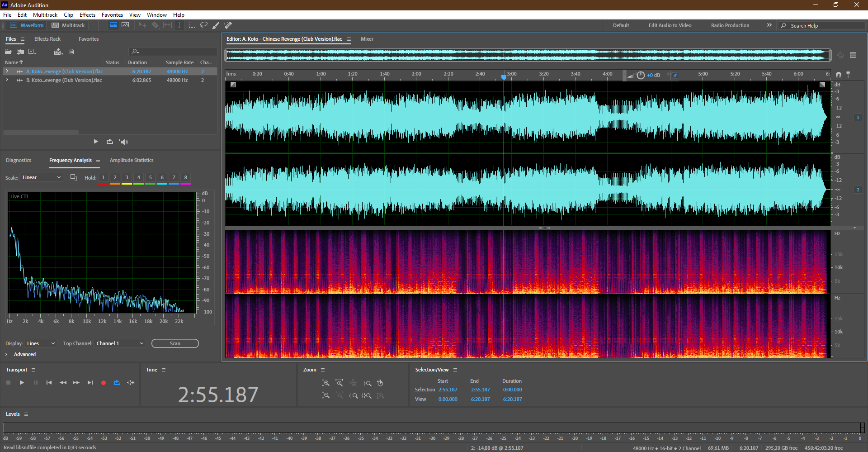The width and height of the screenshot is (868, 452).
Task: Select the Spot Healing Brush tool
Action: tap(228, 25)
